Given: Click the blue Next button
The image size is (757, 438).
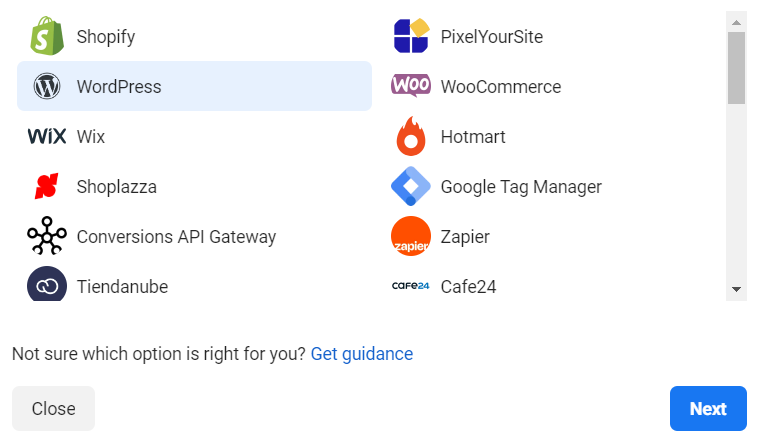Looking at the screenshot, I should (708, 409).
